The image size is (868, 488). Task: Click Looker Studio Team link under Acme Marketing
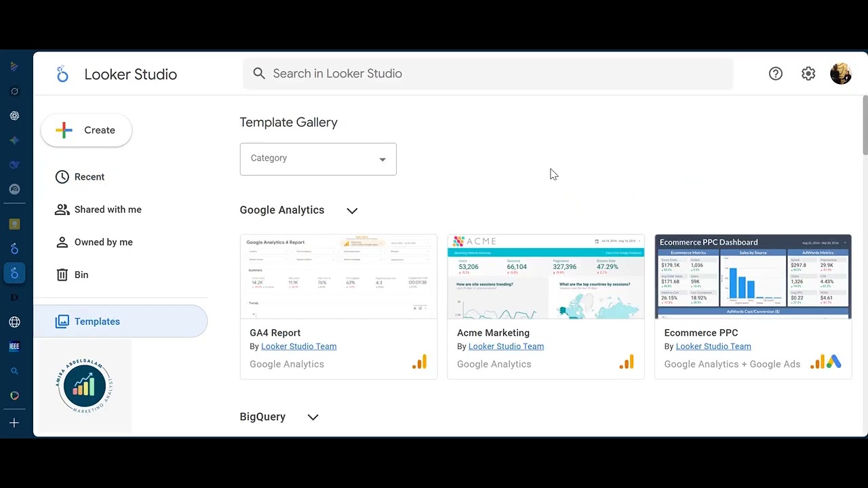506,346
